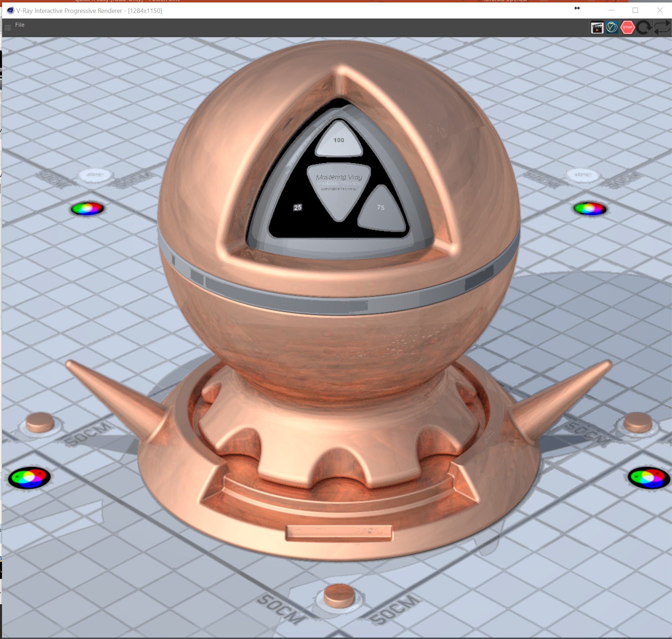Screen dimensions: 672x639
Task: Click the clapperboard render-to-viewer icon
Action: [x=597, y=27]
